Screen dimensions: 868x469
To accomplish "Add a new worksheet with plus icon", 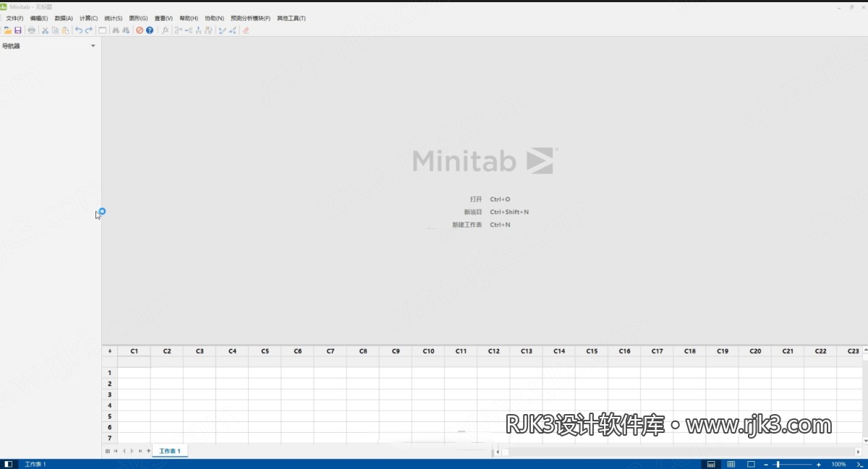I will tap(149, 451).
